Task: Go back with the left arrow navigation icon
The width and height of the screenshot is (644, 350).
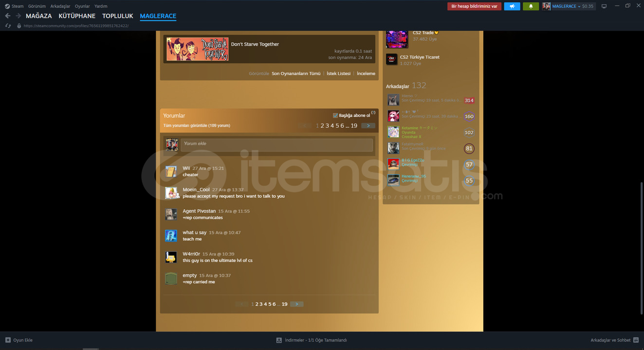Action: click(8, 16)
